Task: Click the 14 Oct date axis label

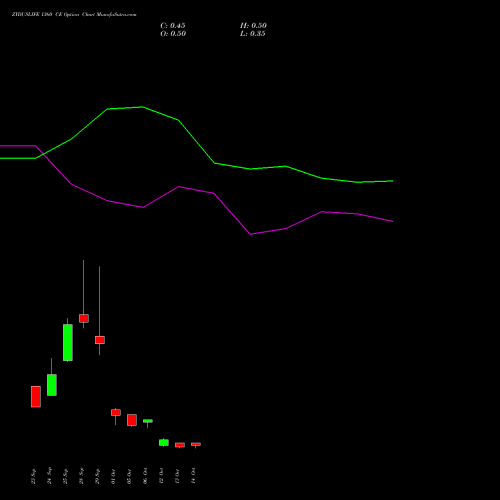Action: (193, 476)
